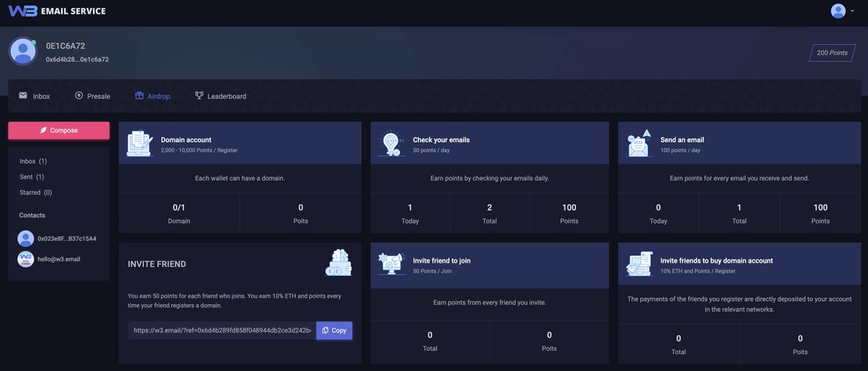Select contact 0x023e8F...B37c15A4

coord(59,239)
